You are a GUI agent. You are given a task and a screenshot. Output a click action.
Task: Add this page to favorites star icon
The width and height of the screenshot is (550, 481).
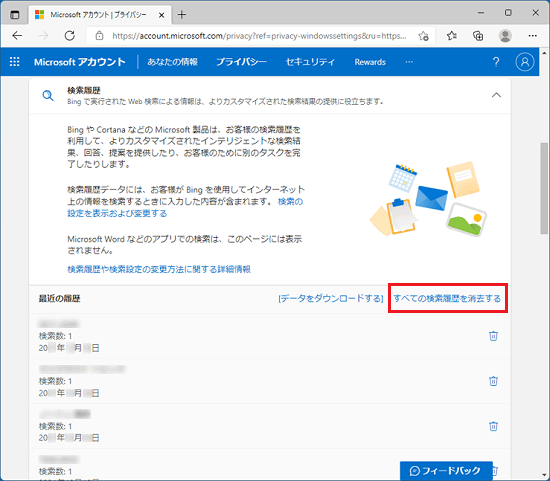(423, 36)
